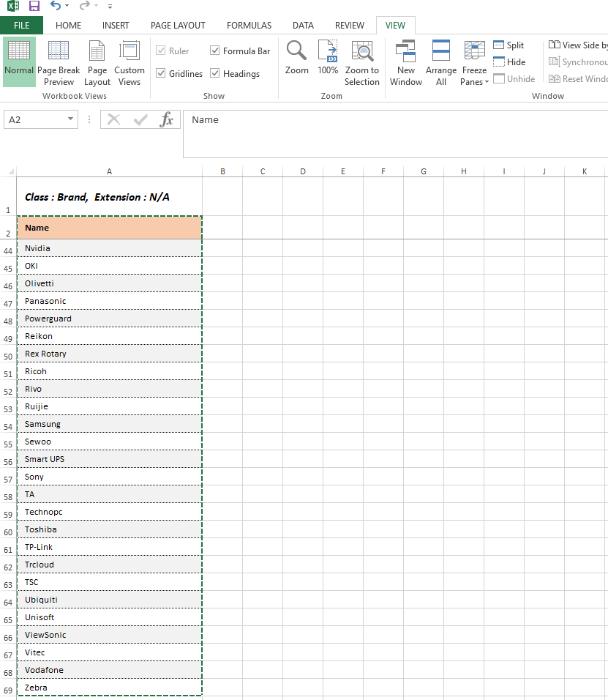Image resolution: width=608 pixels, height=700 pixels.
Task: Switch to the PAGE LAYOUT tab
Action: tap(178, 25)
